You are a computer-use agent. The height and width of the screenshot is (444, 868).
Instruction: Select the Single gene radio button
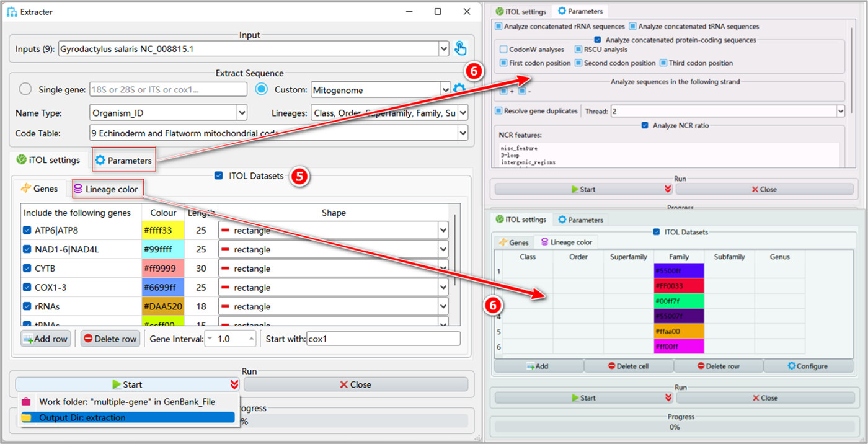[x=25, y=89]
